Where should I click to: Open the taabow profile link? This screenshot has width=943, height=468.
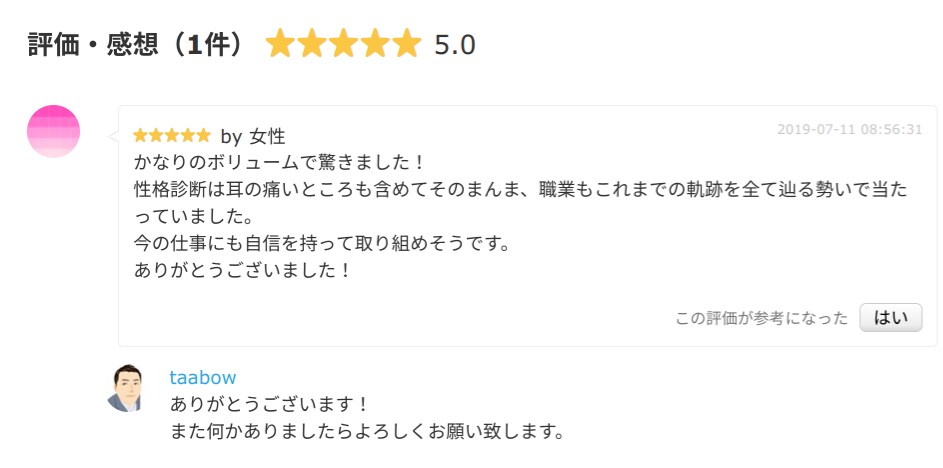[x=203, y=378]
